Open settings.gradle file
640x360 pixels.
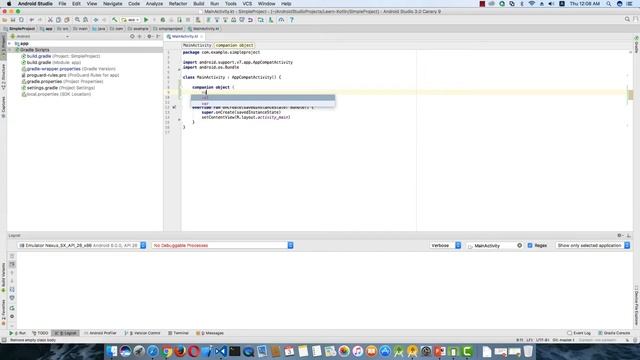[58, 88]
